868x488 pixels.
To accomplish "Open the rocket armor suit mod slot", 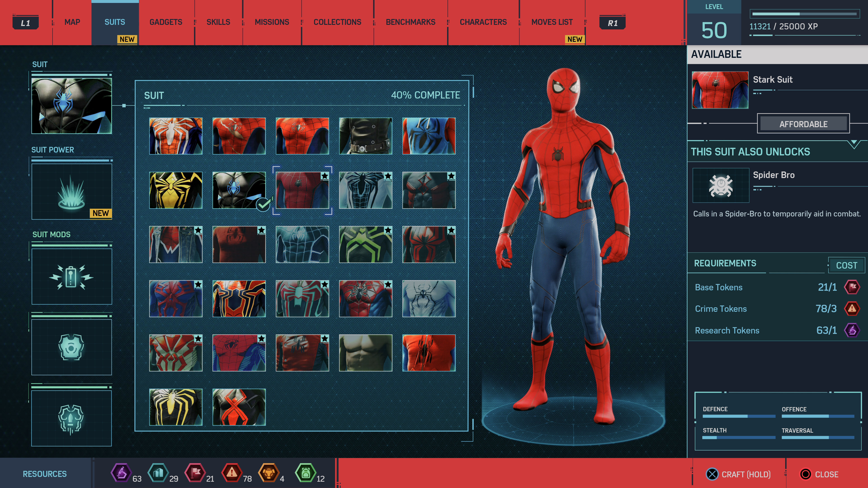I will coord(71,419).
